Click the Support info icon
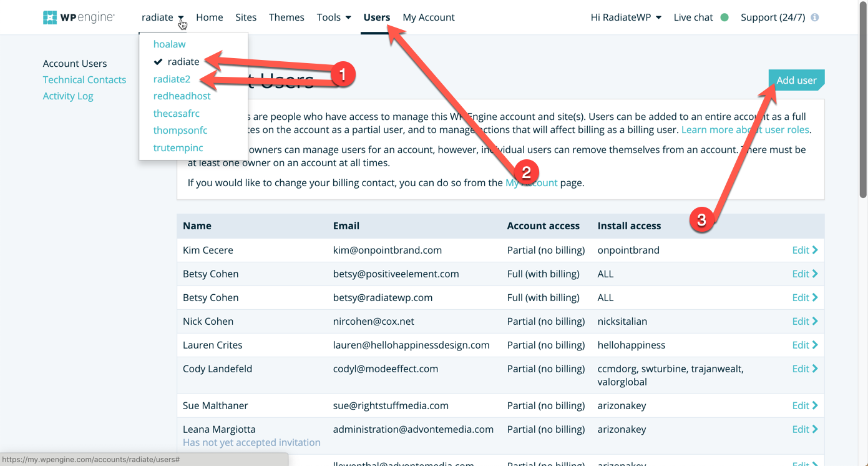Viewport: 868px width, 466px height. pyautogui.click(x=815, y=17)
